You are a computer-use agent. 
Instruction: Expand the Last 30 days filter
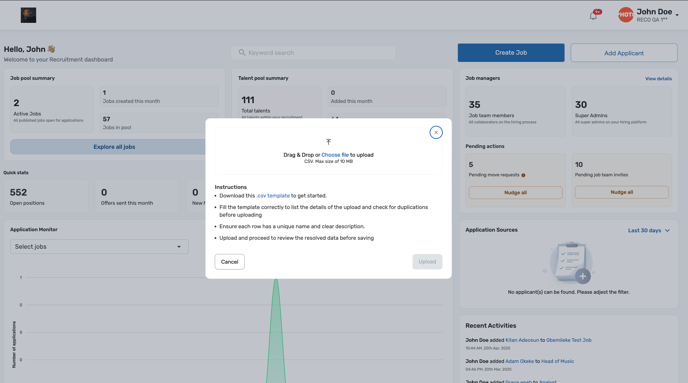(x=649, y=230)
